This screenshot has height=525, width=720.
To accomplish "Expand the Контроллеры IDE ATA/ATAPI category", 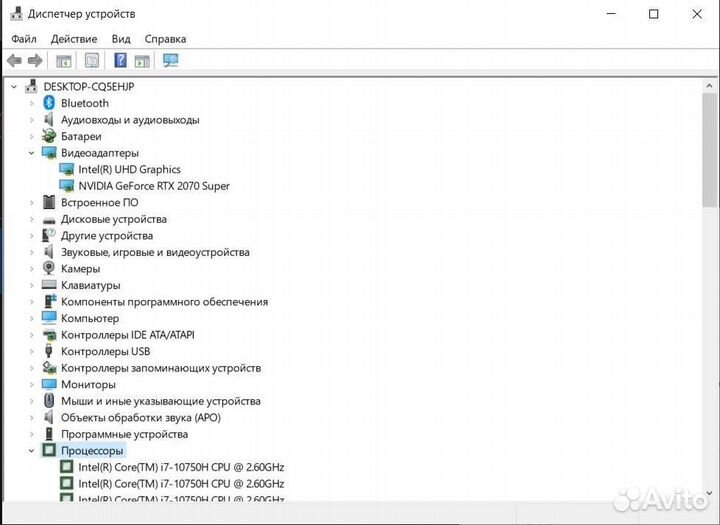I will pos(32,335).
